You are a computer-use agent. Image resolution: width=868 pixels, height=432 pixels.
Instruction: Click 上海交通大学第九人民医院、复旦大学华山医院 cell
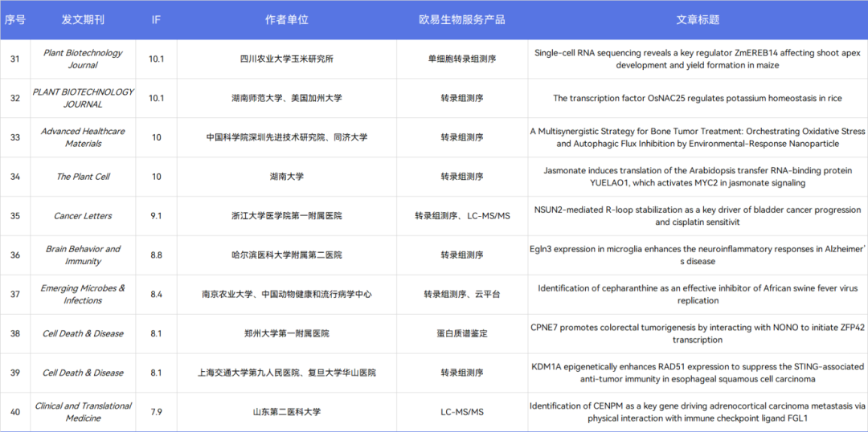pos(287,373)
